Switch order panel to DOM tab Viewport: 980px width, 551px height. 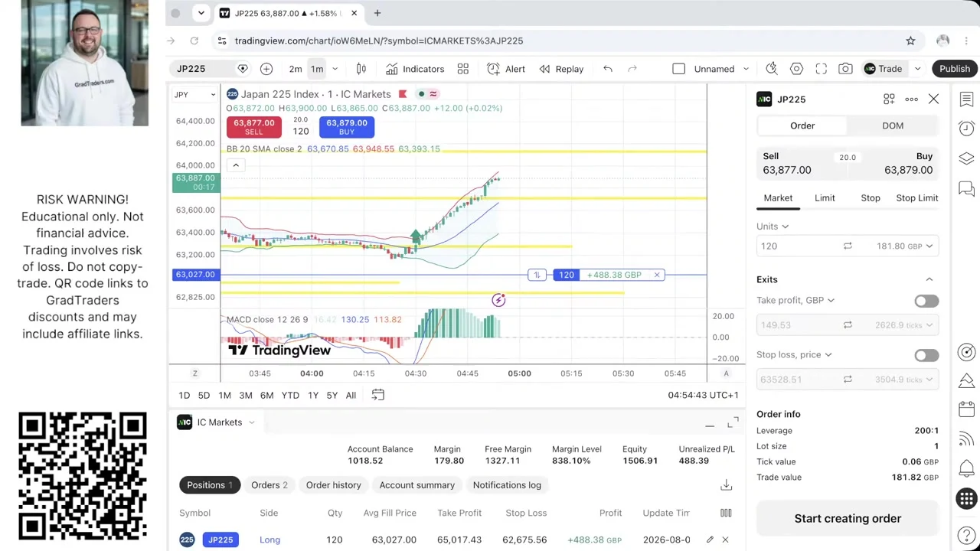click(893, 126)
